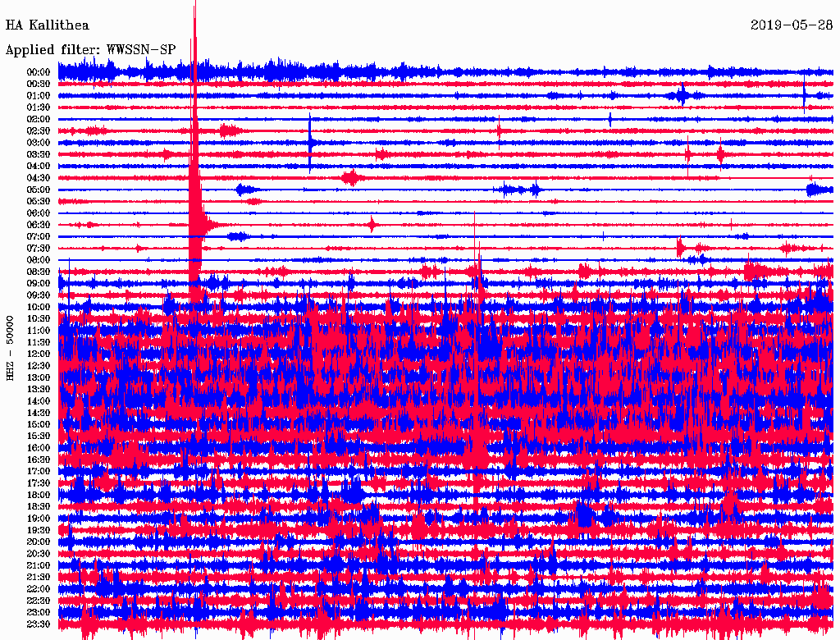Select the 11:30 time label
Screen dimensions: 840x640
39,342
